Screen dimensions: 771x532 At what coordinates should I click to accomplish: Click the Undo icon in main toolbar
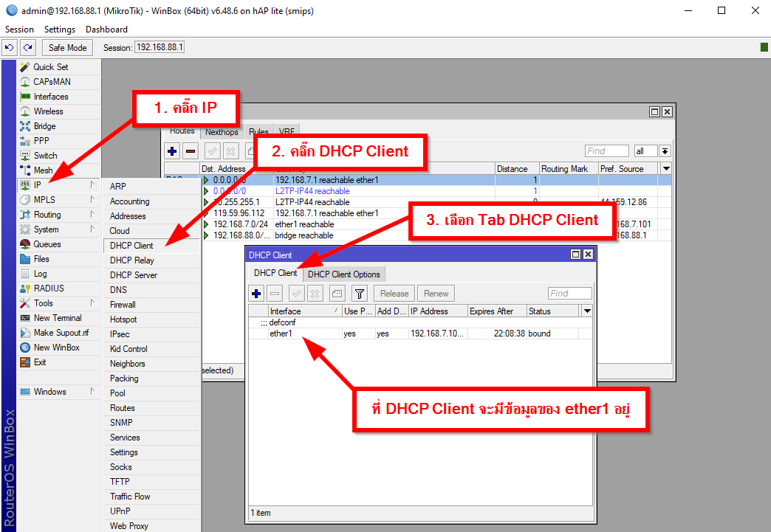click(9, 48)
